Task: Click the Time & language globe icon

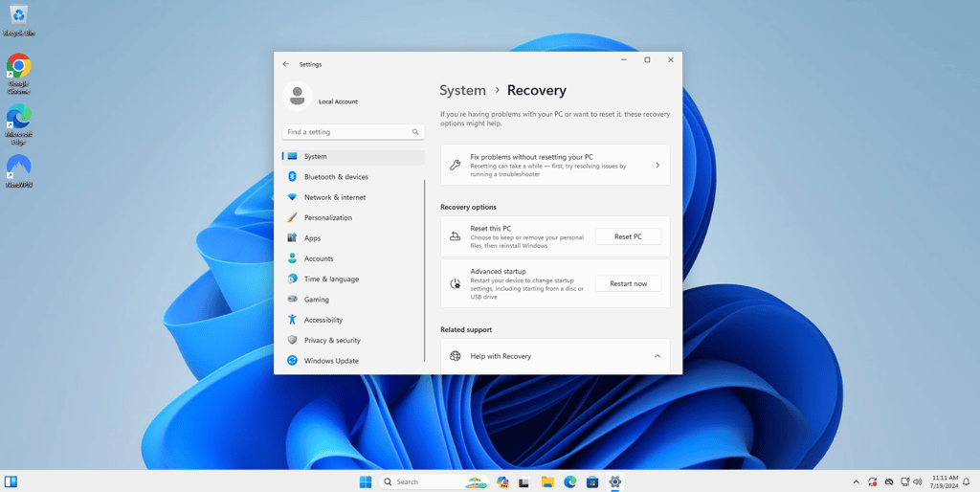Action: 292,279
